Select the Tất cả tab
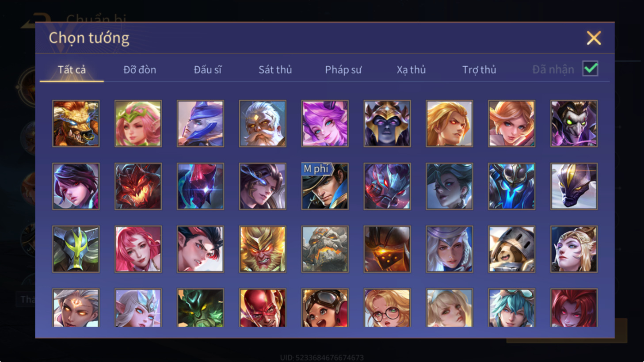 [x=72, y=69]
